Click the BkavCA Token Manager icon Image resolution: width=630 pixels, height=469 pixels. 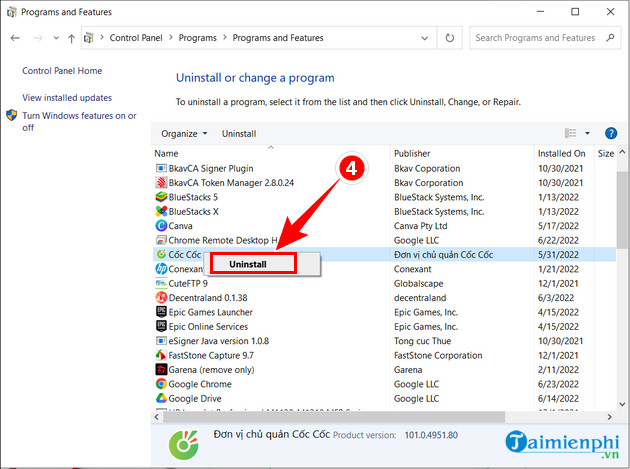click(x=161, y=183)
